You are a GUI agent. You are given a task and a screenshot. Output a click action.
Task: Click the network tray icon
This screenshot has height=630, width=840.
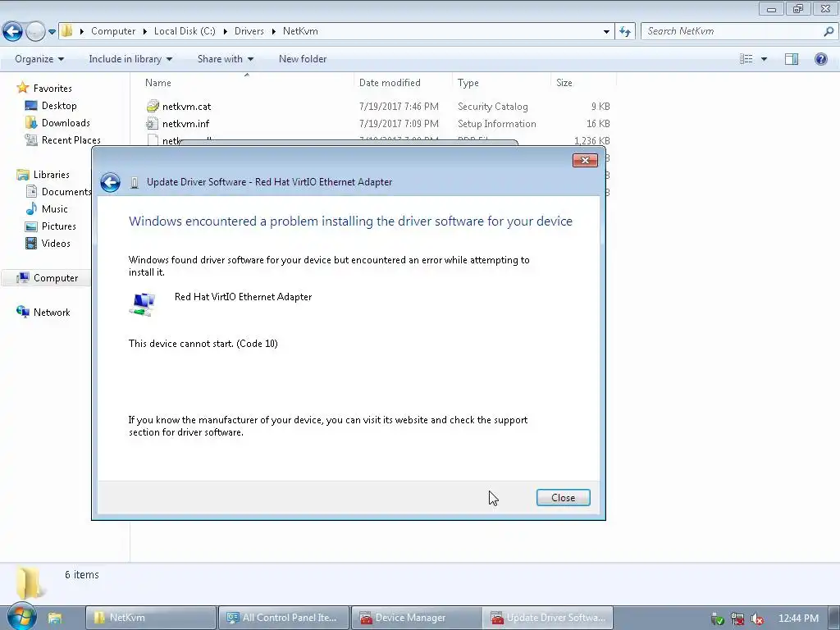tap(737, 619)
